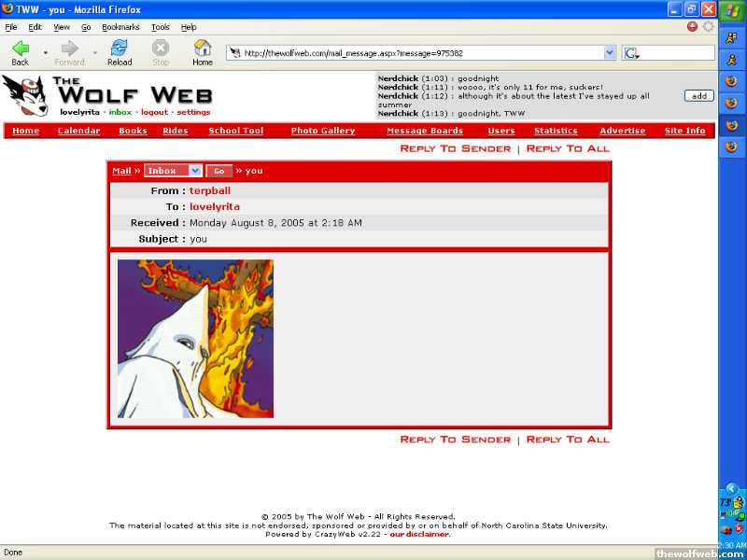Click the image in the message body
This screenshot has width=747, height=560.
(x=195, y=338)
